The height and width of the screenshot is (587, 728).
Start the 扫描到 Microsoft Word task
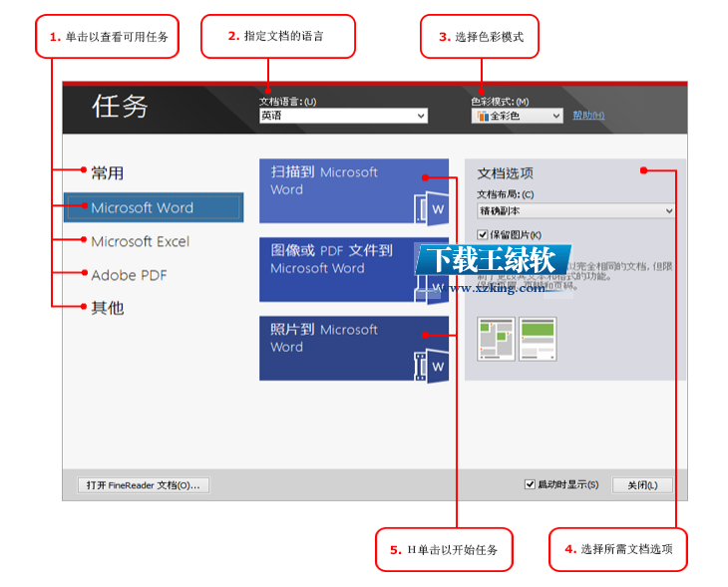[x=354, y=191]
